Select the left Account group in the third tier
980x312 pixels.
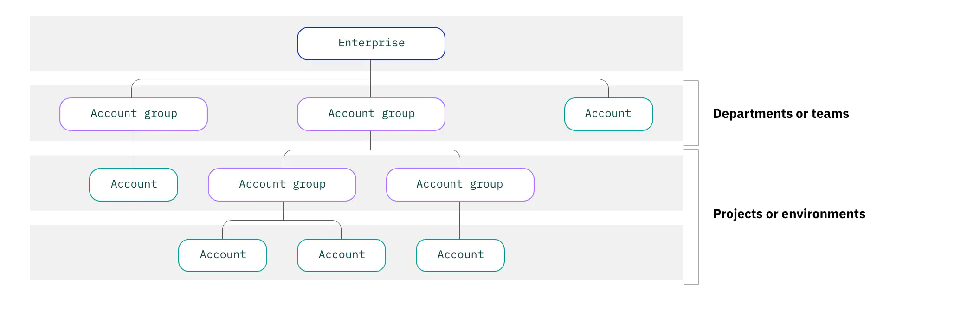[x=282, y=184]
